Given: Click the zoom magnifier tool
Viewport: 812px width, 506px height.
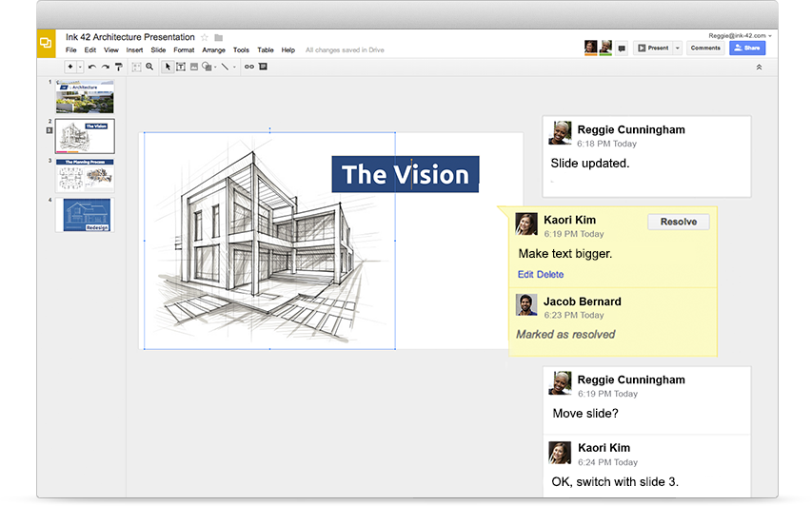Looking at the screenshot, I should coord(149,68).
